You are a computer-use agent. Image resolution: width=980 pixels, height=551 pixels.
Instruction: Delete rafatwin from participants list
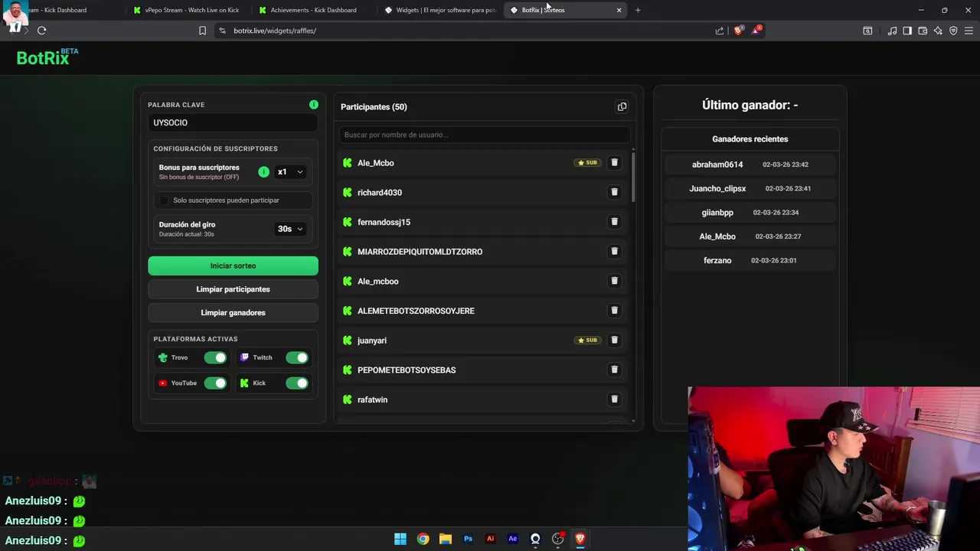[614, 399]
